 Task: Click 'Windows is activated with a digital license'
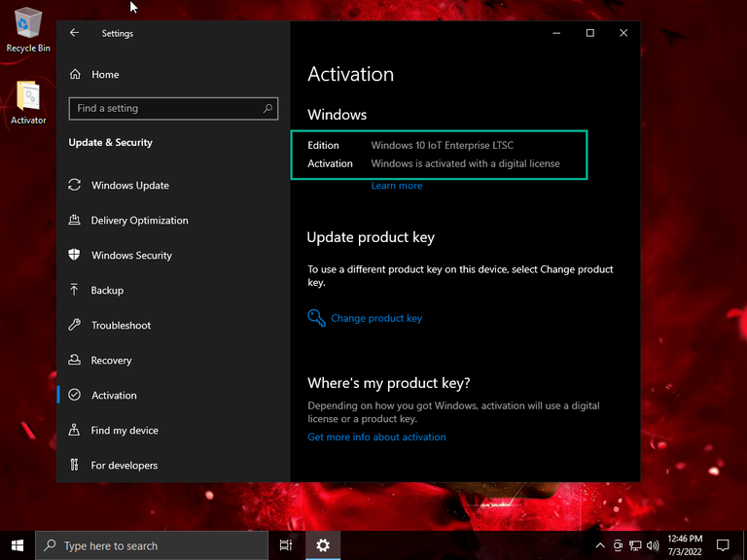[x=466, y=163]
